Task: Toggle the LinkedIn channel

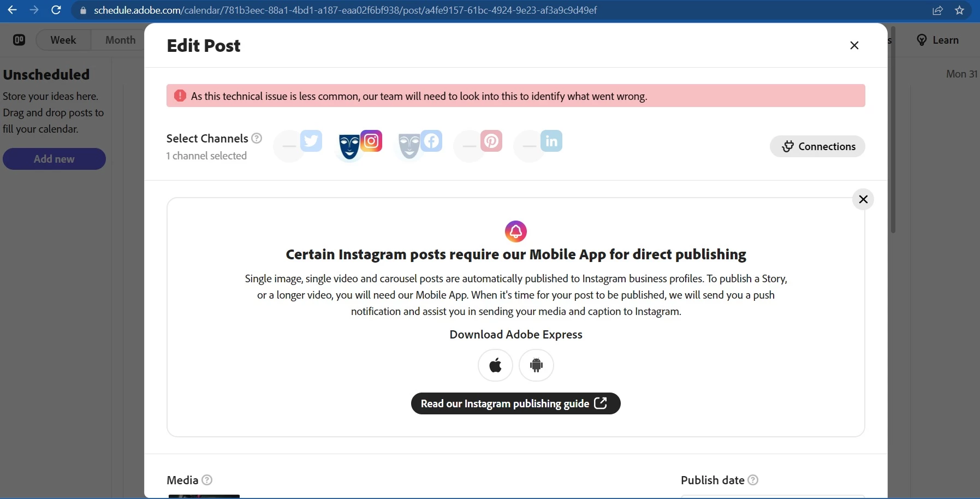Action: (x=538, y=145)
